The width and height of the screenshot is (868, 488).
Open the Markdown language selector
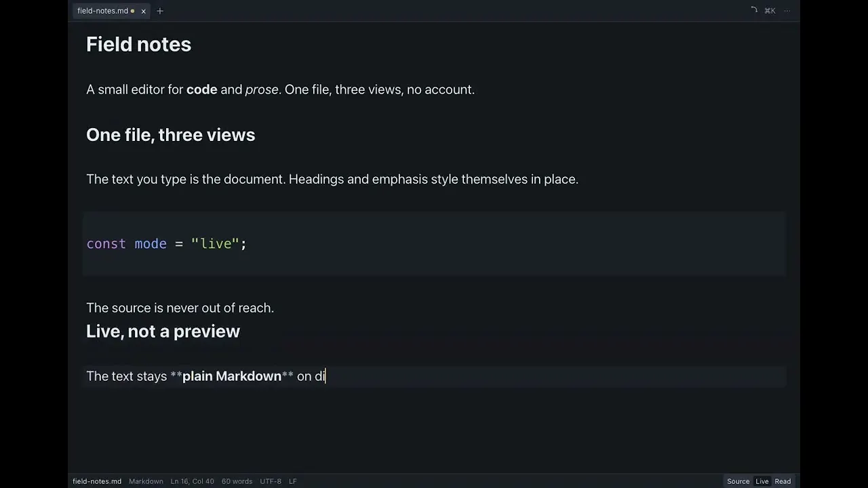click(146, 481)
